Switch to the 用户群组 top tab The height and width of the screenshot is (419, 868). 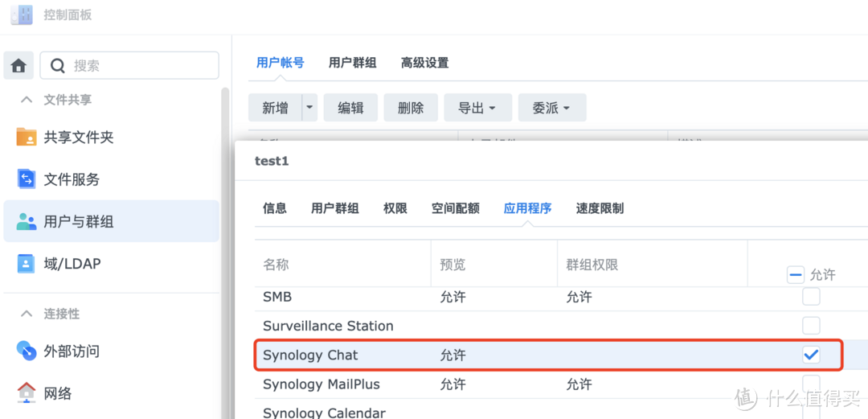(353, 63)
